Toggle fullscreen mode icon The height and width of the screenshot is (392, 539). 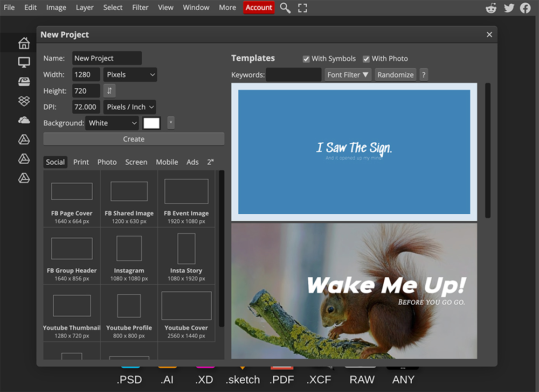pyautogui.click(x=302, y=8)
